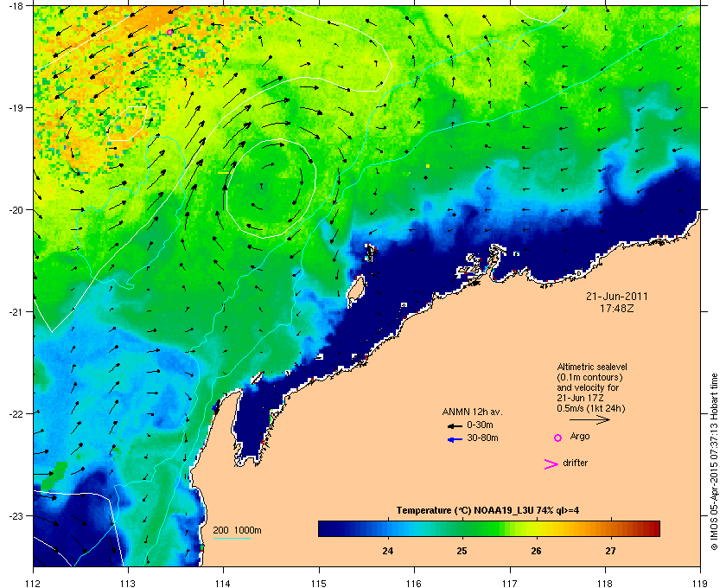This screenshot has height=588, width=726.
Task: Click the IMOS copyright timestamp text
Action: [715, 462]
